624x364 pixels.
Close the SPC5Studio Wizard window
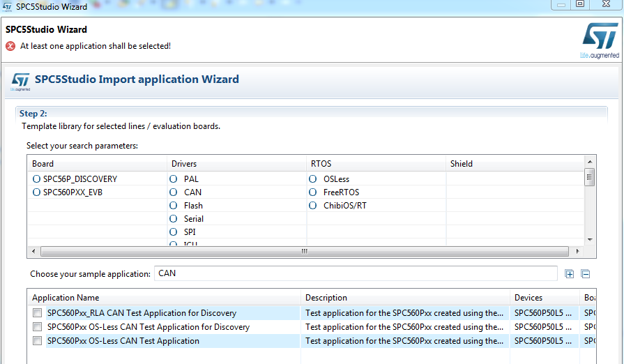click(x=606, y=4)
